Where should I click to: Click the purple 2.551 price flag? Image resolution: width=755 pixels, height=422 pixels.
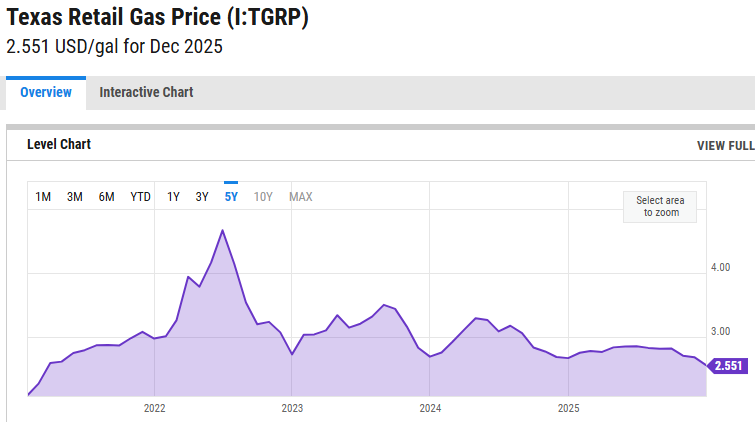(727, 366)
